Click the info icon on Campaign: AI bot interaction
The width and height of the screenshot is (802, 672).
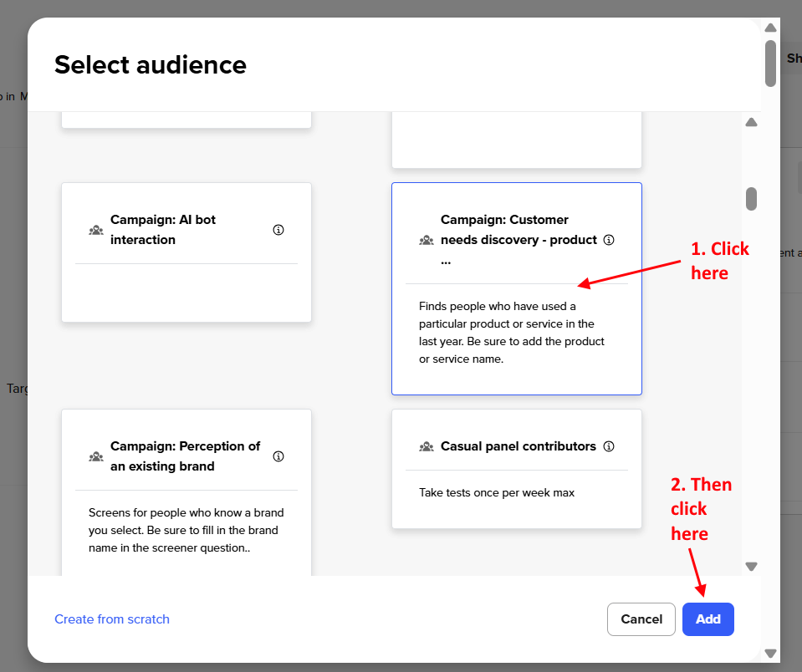(x=278, y=229)
